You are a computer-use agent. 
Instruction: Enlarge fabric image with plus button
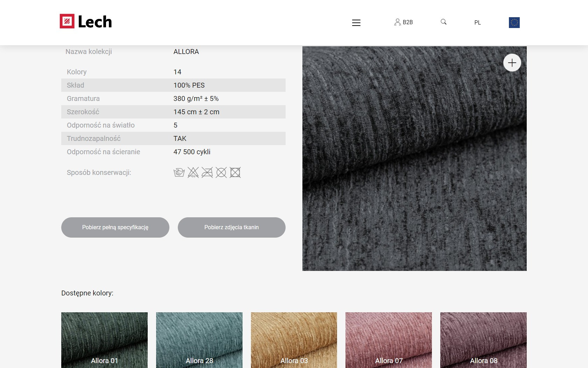click(512, 63)
